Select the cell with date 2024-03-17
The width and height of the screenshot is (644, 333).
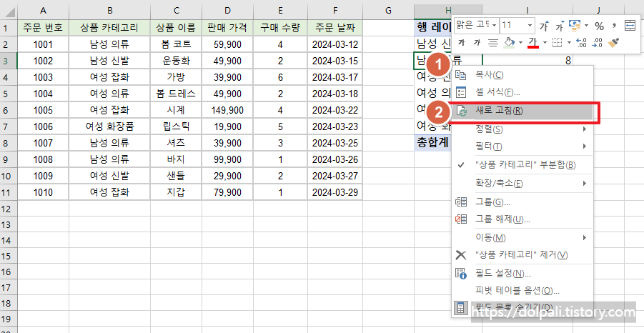pyautogui.click(x=335, y=77)
